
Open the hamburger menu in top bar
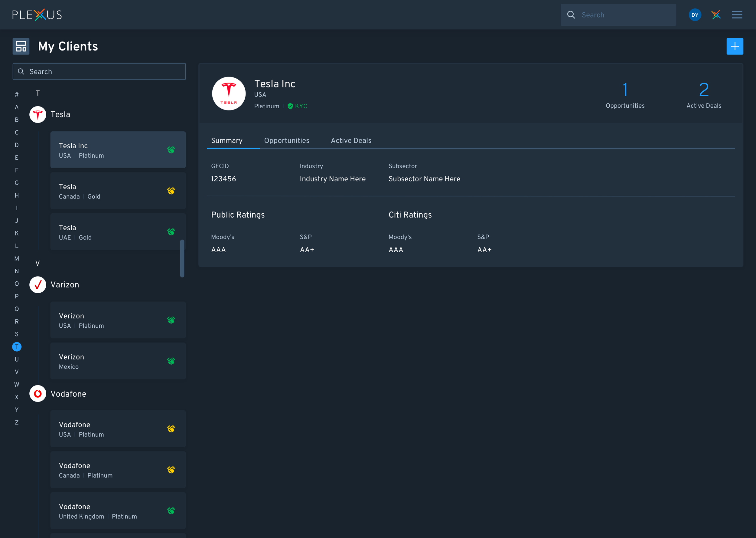click(x=737, y=15)
